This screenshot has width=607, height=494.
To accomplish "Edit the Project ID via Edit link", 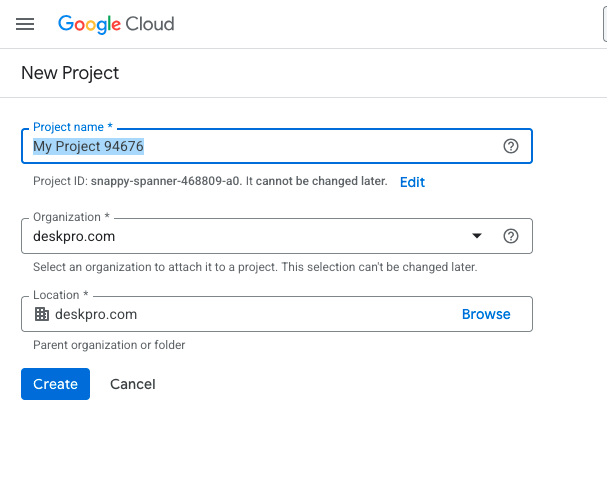I will click(x=412, y=182).
